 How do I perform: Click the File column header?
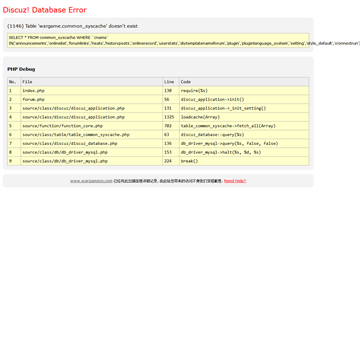(92, 82)
